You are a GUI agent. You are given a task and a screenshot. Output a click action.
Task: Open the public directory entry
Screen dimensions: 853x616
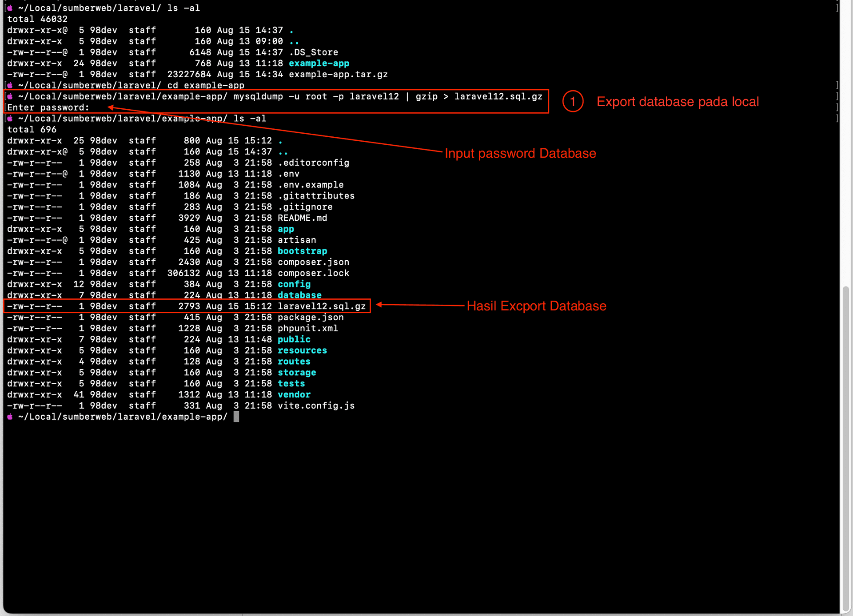point(294,339)
